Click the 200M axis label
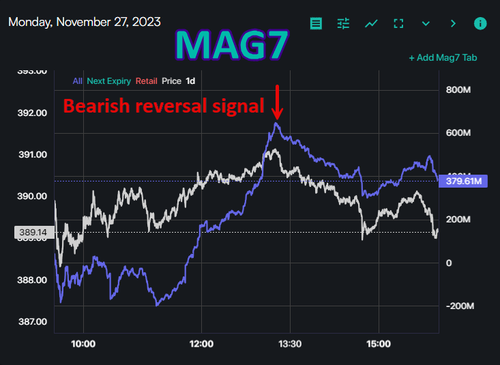The width and height of the screenshot is (500, 365). (458, 219)
